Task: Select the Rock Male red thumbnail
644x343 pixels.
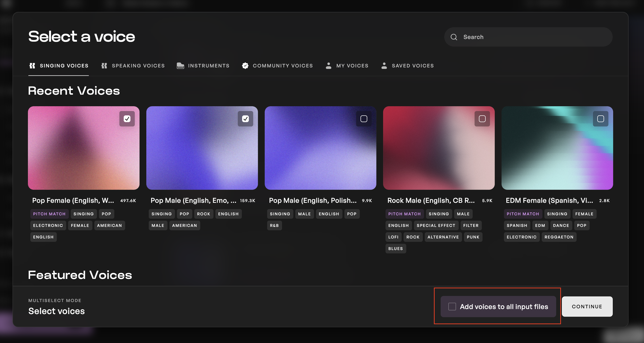Action: point(439,148)
